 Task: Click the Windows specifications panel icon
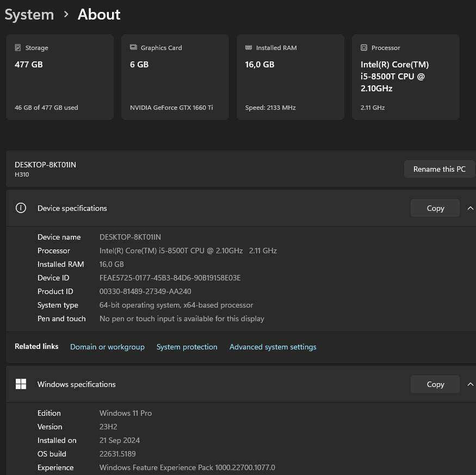(21, 384)
